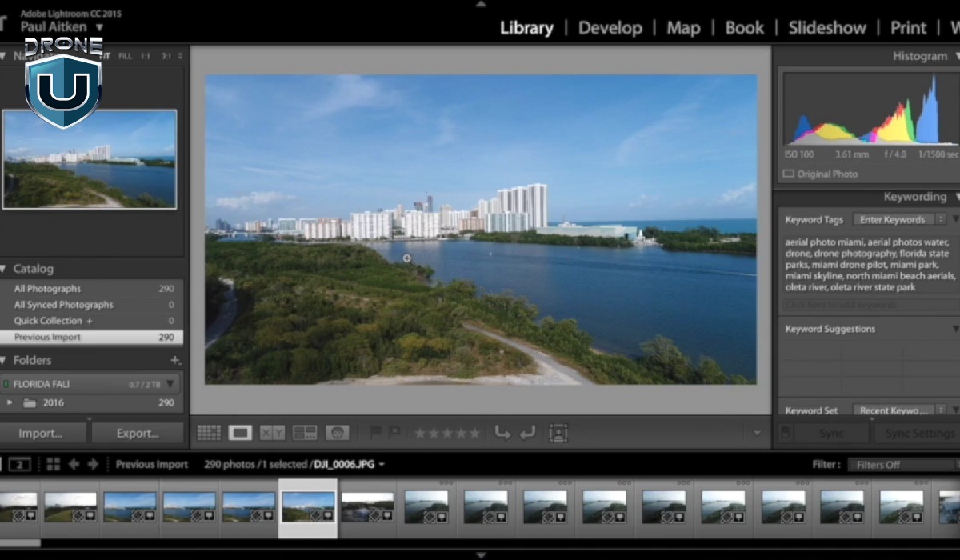Select Previous Import in Catalog
This screenshot has width=960, height=560.
pyautogui.click(x=48, y=337)
